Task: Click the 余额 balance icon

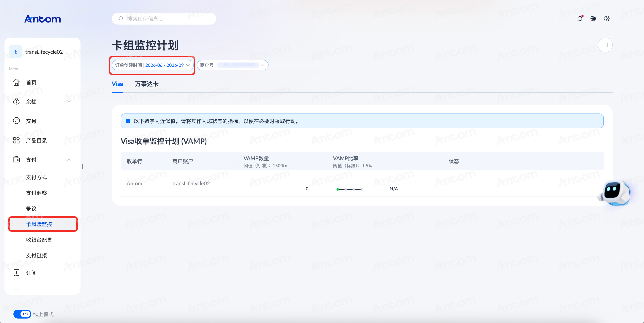Action: point(16,101)
